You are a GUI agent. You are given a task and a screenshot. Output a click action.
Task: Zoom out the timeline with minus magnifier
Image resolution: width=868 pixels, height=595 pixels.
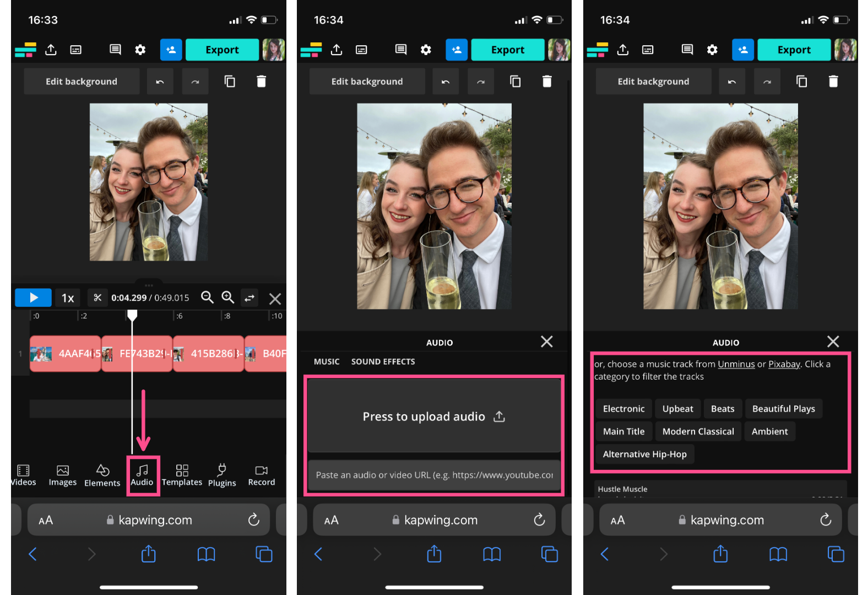pos(207,297)
